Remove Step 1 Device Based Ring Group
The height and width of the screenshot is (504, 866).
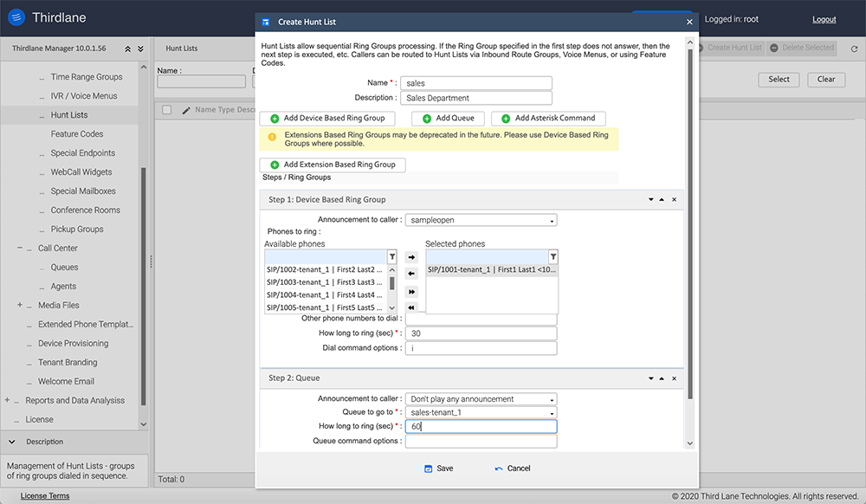(674, 199)
